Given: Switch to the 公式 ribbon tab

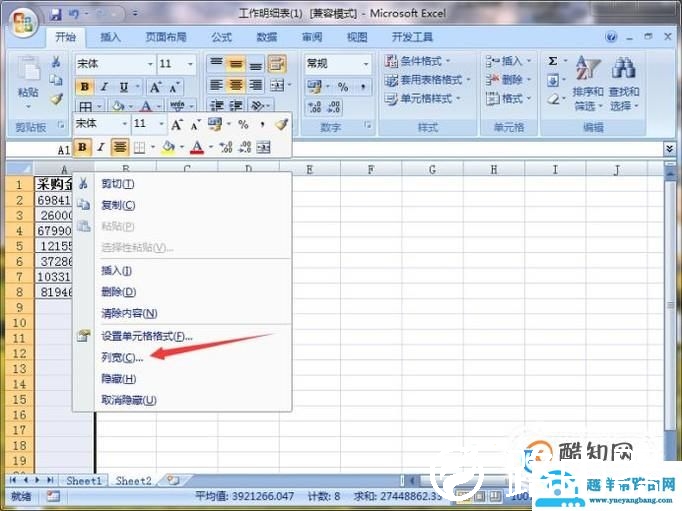Looking at the screenshot, I should [222, 37].
